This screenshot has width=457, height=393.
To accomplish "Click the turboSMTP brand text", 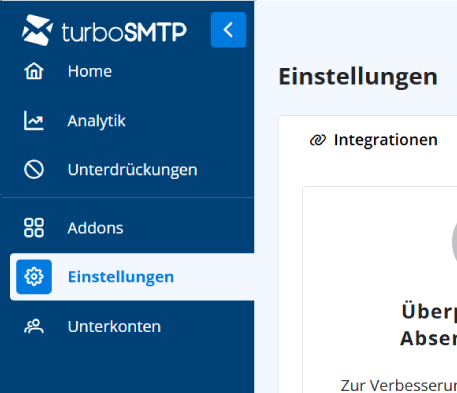I will pyautogui.click(x=124, y=32).
